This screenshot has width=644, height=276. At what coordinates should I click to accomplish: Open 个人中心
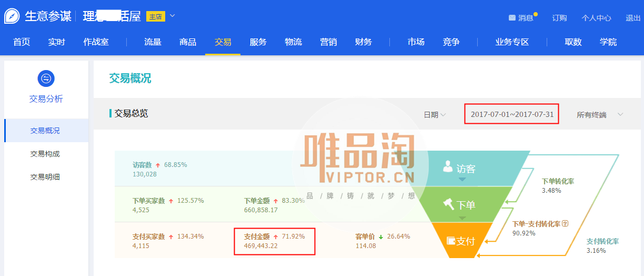pos(596,18)
